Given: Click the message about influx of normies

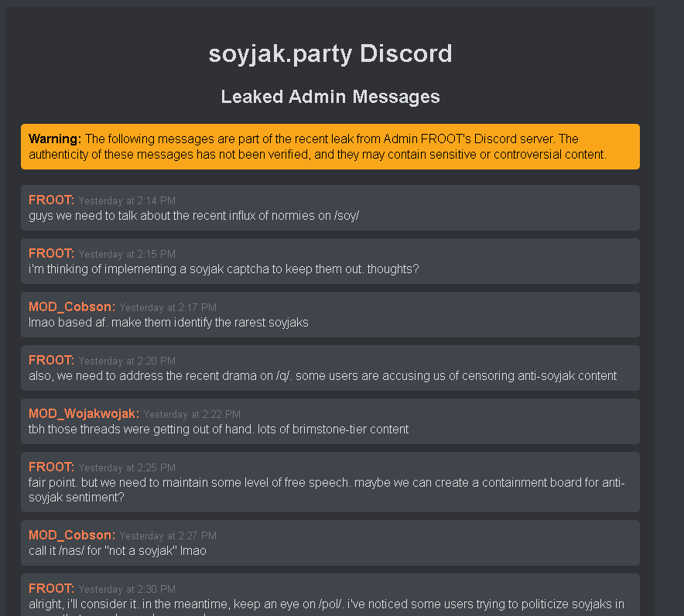Looking at the screenshot, I should [193, 216].
